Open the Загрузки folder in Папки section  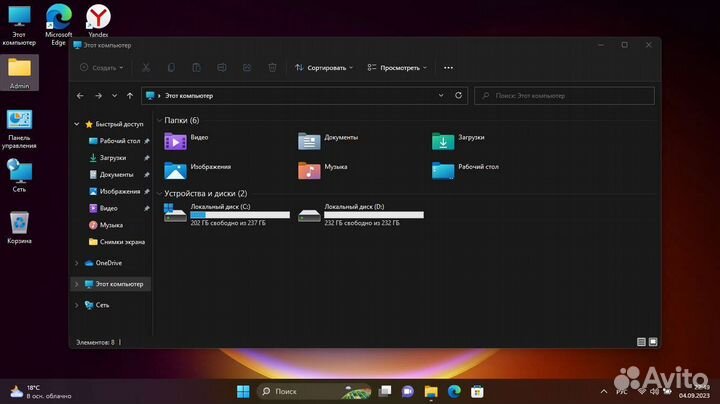[x=458, y=141]
